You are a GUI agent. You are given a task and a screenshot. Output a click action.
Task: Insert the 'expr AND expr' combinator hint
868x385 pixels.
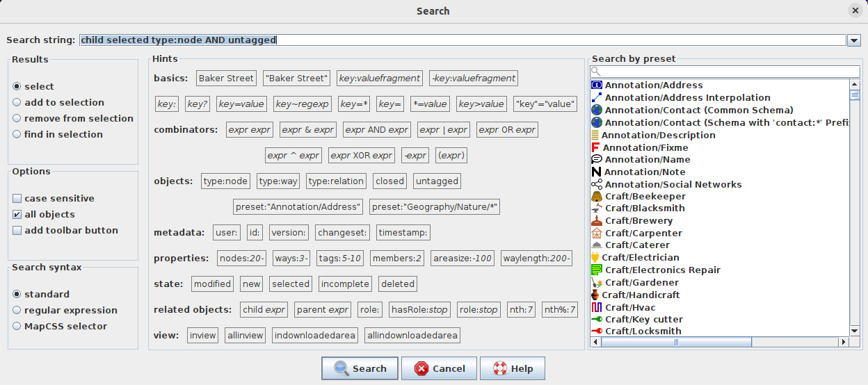coord(376,129)
